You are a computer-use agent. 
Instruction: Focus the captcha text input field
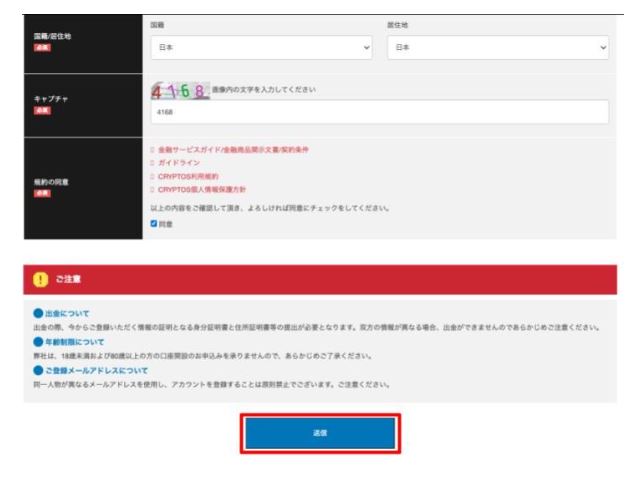point(378,114)
